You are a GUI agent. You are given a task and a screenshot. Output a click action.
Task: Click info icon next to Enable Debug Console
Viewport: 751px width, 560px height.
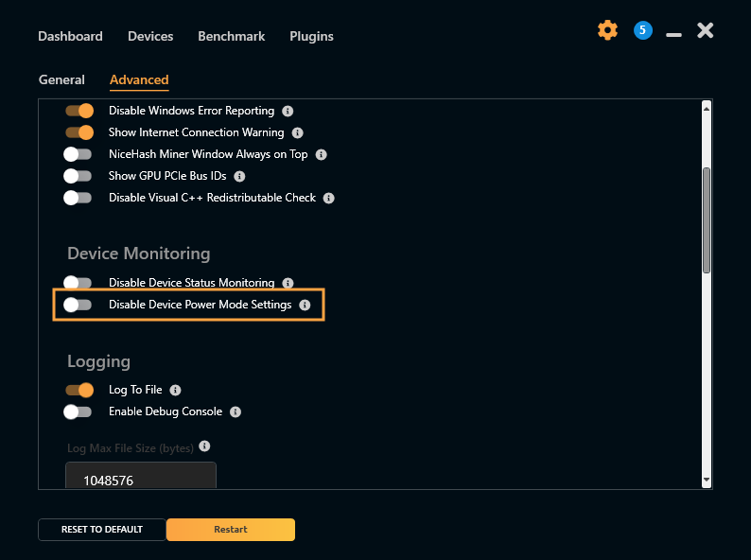(x=236, y=411)
